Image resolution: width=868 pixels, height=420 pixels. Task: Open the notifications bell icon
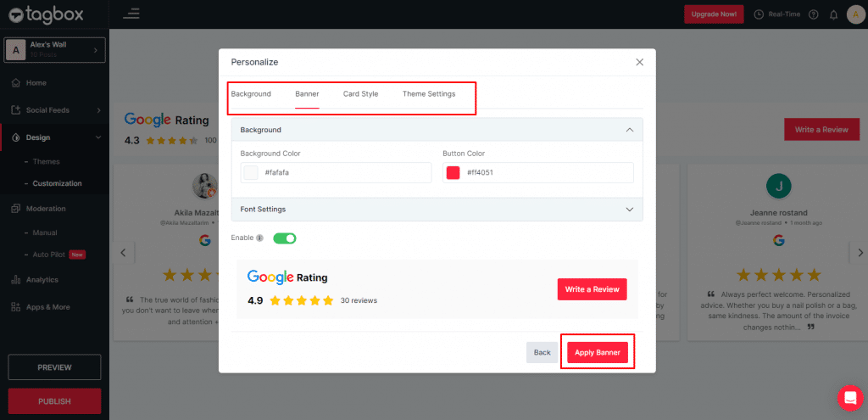point(833,14)
